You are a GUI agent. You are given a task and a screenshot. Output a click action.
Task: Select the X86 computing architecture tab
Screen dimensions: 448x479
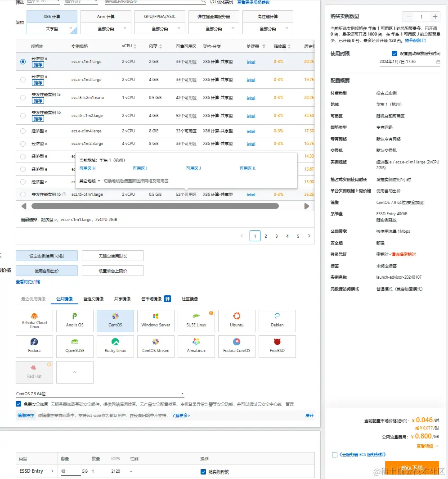click(52, 17)
